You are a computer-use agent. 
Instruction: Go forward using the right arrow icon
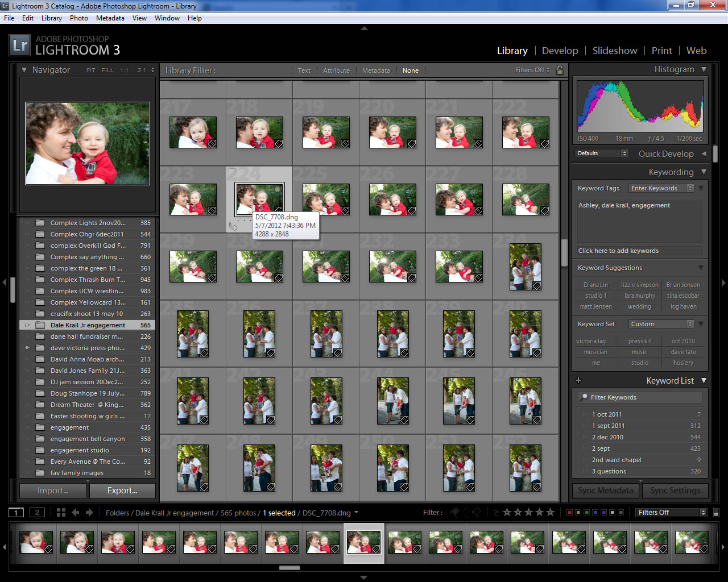(x=89, y=513)
